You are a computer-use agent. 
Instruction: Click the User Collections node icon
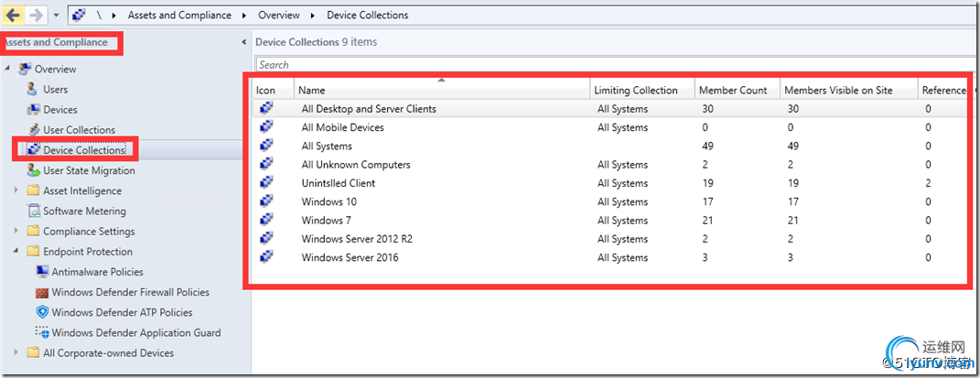pos(35,130)
